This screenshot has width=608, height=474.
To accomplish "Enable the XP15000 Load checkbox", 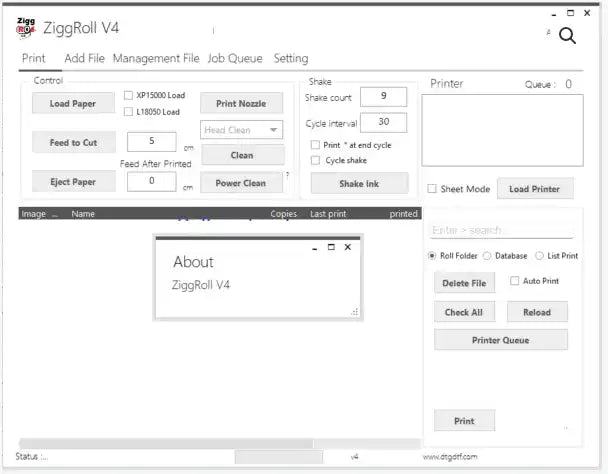I will (128, 95).
